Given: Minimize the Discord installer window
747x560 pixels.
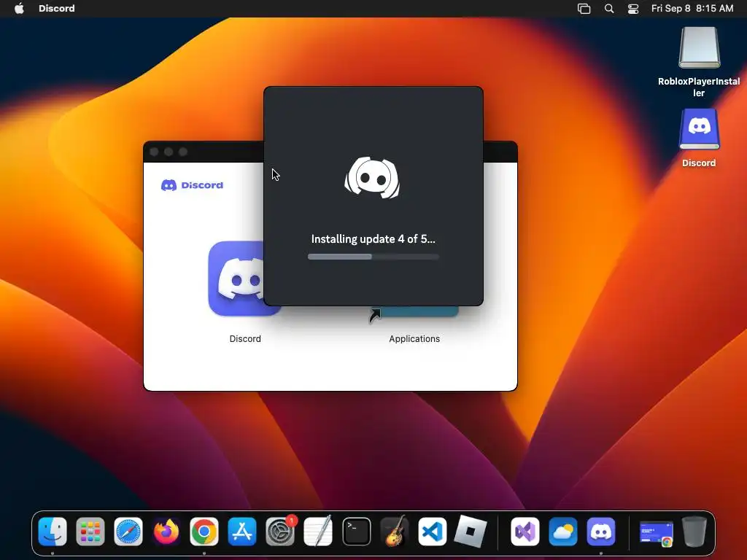Looking at the screenshot, I should (x=169, y=152).
